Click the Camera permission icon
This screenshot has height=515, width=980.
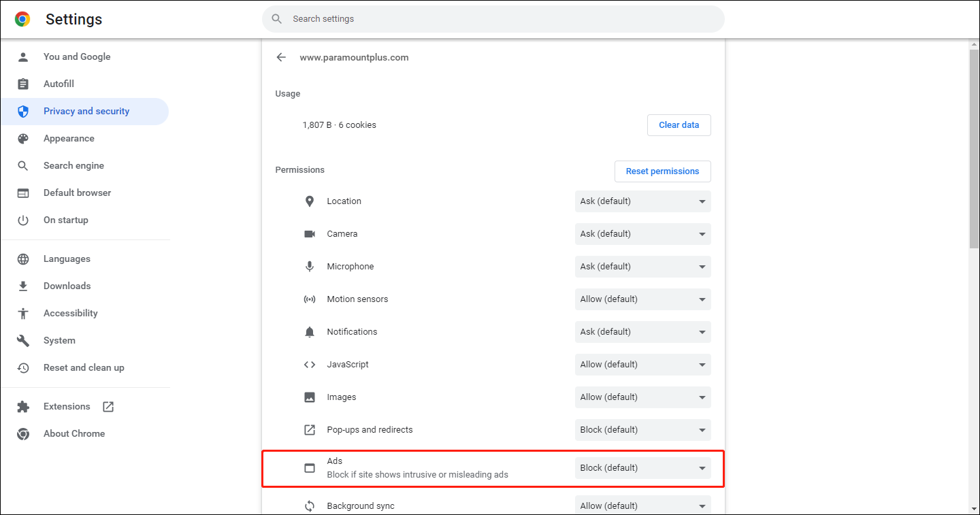point(310,233)
